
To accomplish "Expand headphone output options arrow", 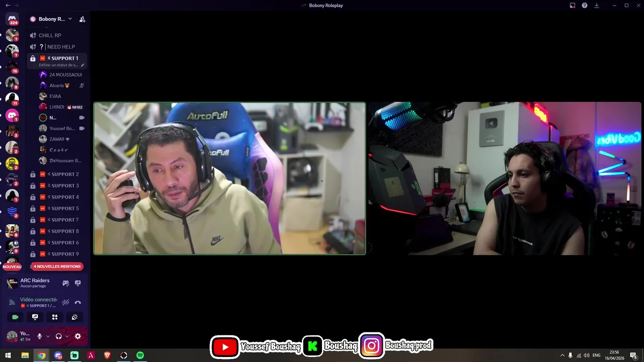I will [67, 336].
